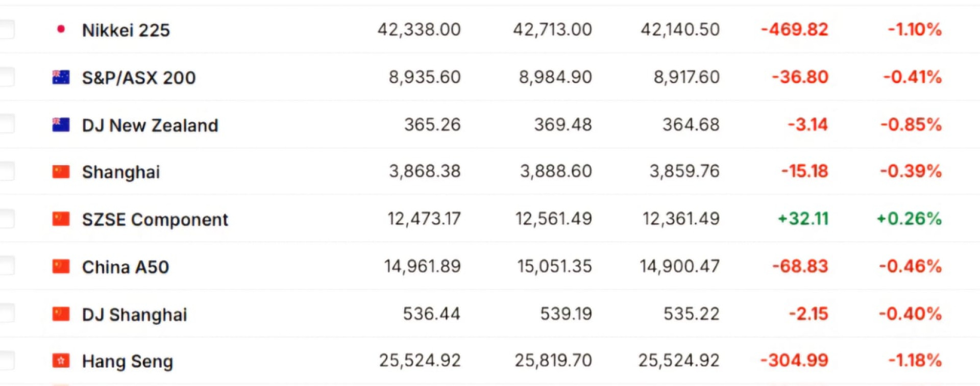Click the flag icon beside SZSE Component

tap(61, 219)
